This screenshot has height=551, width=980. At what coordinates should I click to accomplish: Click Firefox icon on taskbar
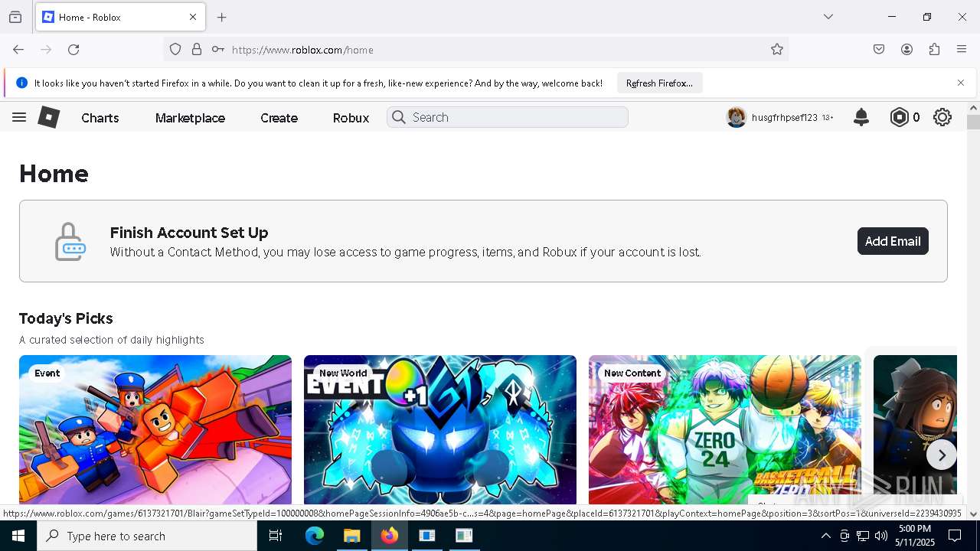390,536
